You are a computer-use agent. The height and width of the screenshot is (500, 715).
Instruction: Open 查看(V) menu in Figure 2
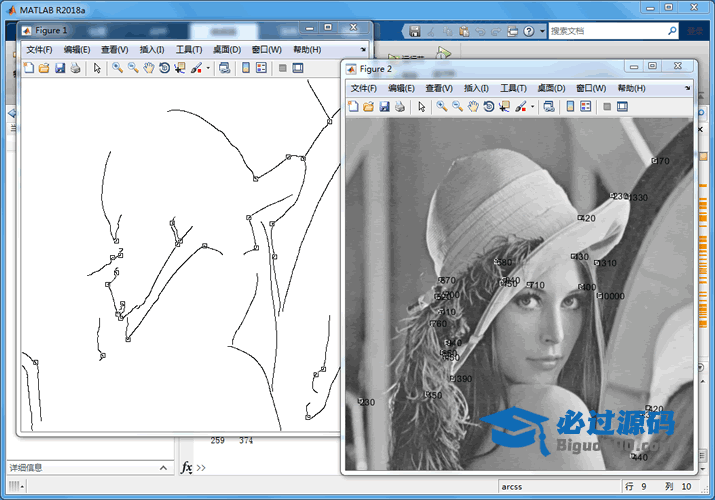pos(439,88)
